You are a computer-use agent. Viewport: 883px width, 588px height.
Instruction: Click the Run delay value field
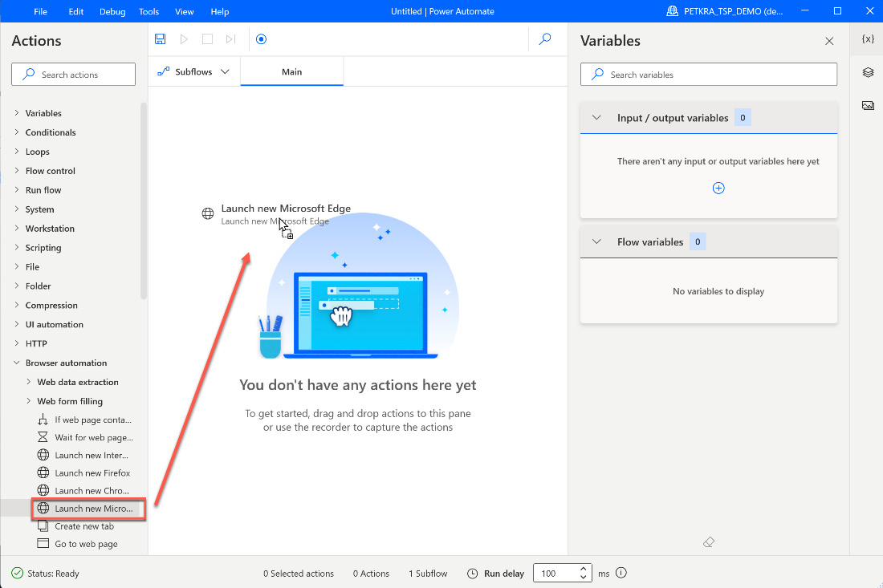(x=555, y=573)
